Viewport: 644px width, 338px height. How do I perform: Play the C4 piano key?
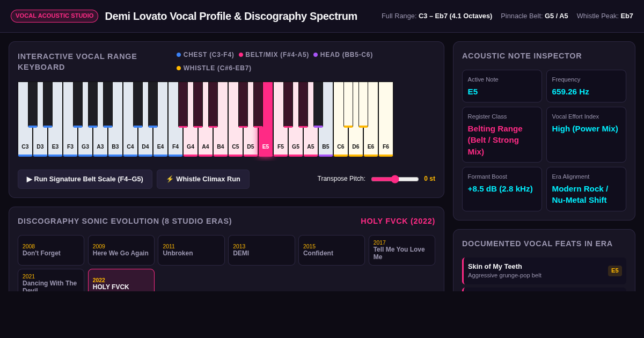pos(130,142)
